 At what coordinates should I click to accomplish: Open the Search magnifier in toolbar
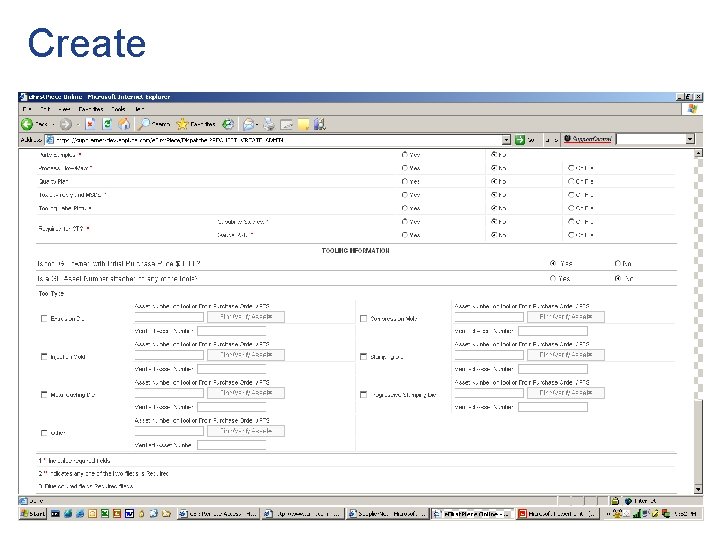coord(144,124)
